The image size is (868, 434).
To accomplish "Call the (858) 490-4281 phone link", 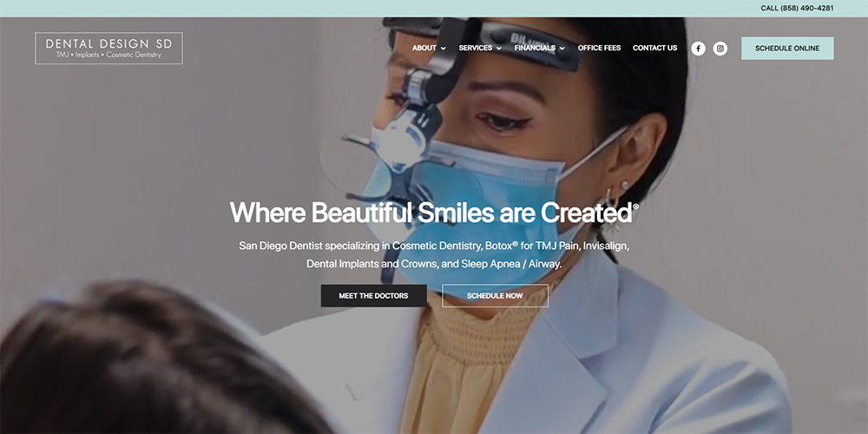I will point(797,9).
